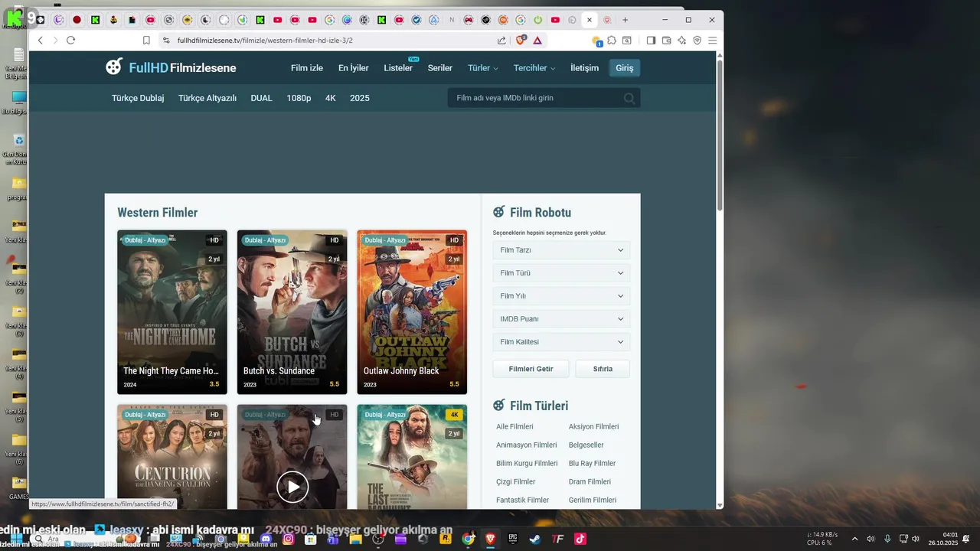Expand the Film Yılı dropdown

(561, 296)
